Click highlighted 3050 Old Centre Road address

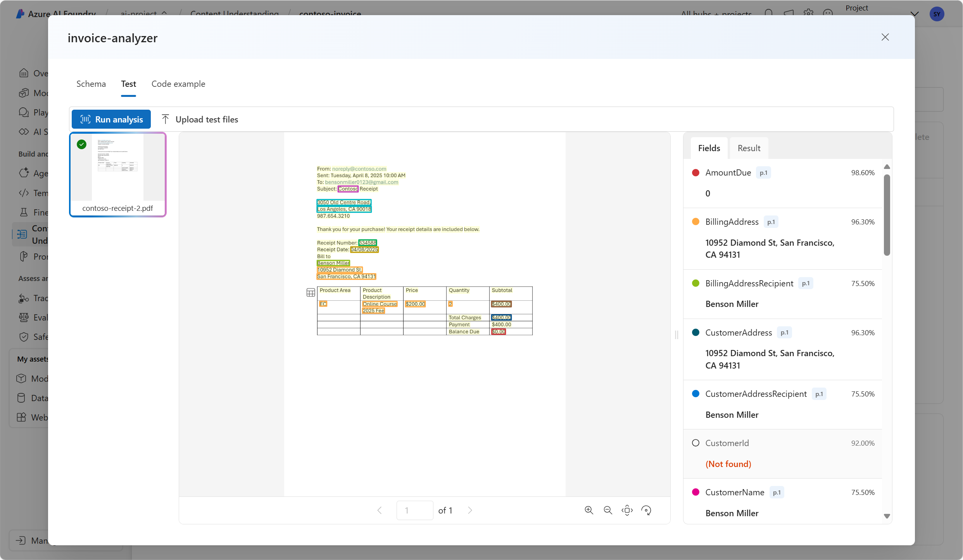coord(343,202)
